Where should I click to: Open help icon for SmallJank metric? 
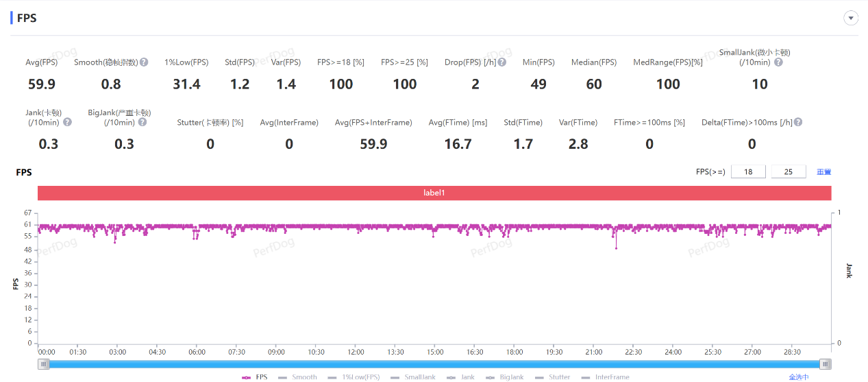778,62
